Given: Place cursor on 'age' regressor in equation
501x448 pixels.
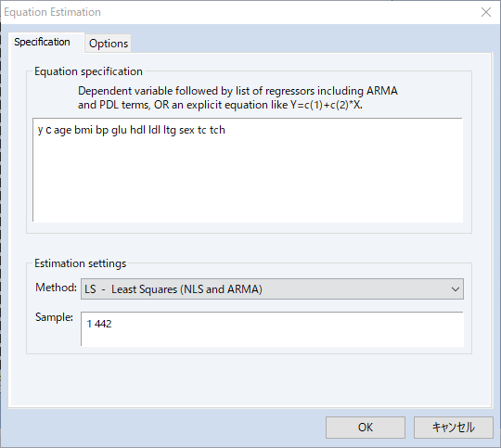Looking at the screenshot, I should pyautogui.click(x=63, y=131).
